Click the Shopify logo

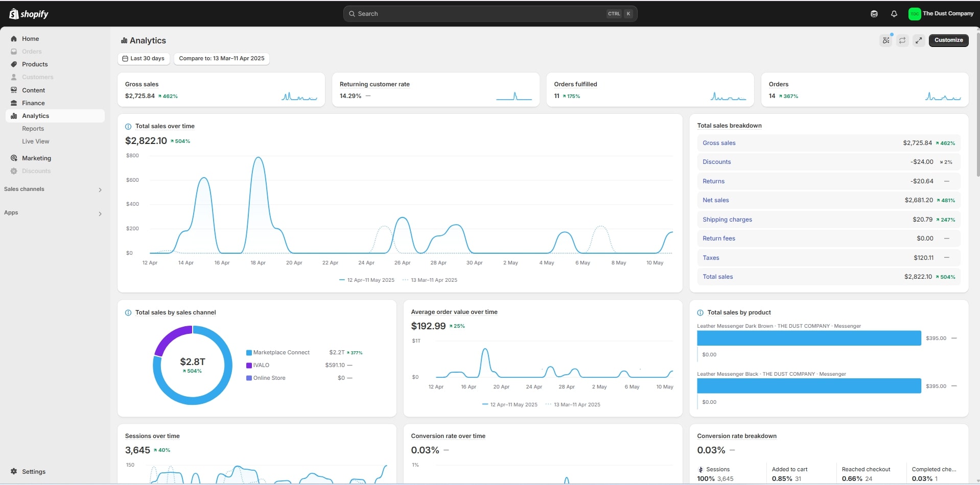(x=29, y=14)
